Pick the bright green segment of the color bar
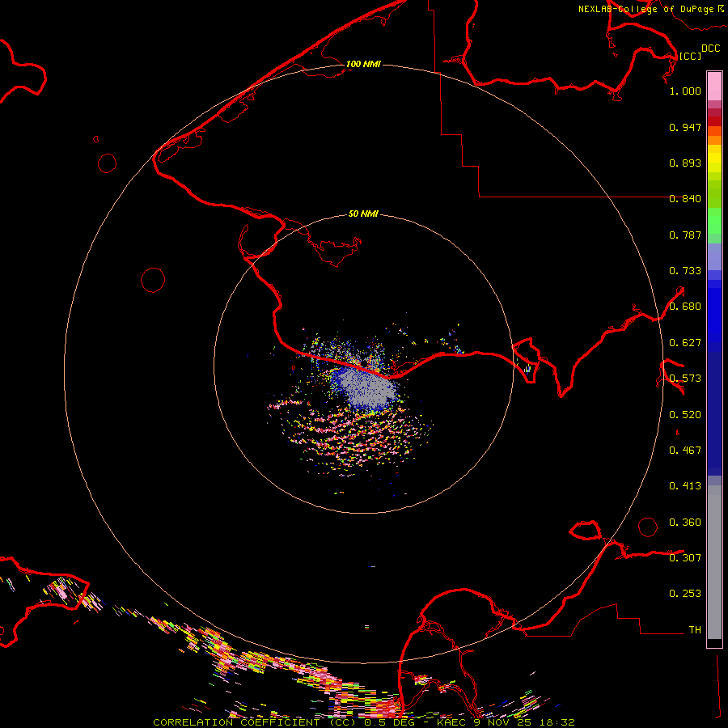Viewport: 728px width, 728px height. (x=714, y=221)
